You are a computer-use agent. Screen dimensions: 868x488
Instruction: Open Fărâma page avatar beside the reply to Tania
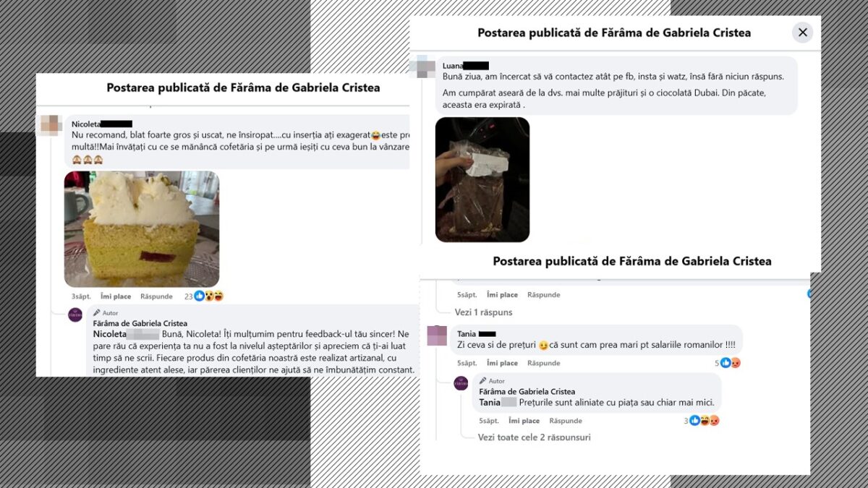(x=461, y=383)
